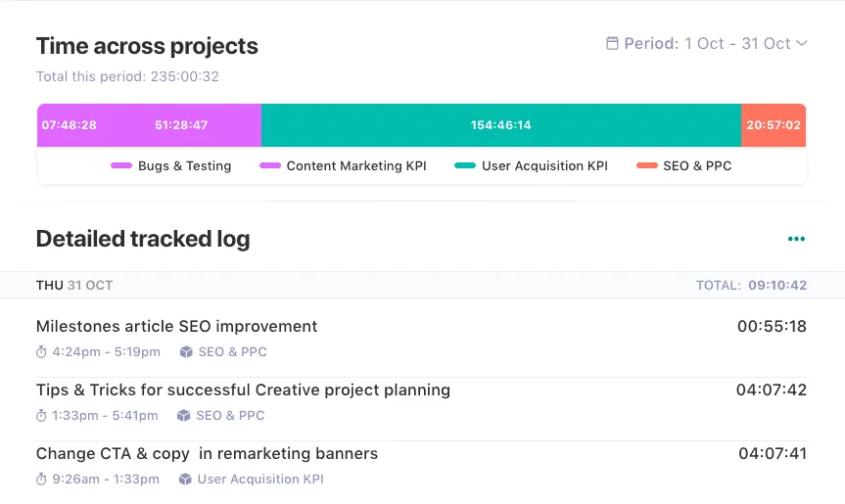Click the 07:48:28 Bugs & Testing bar segment
The width and height of the screenshot is (845, 504).
click(69, 125)
